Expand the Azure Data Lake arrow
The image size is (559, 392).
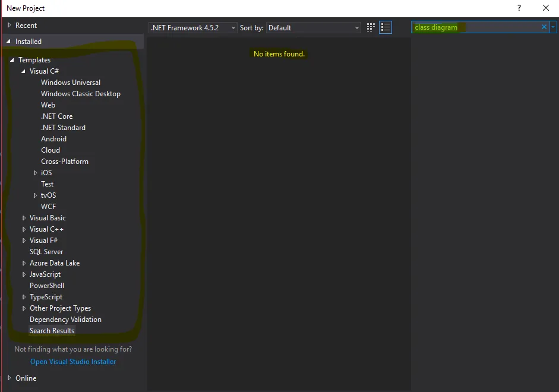(24, 263)
